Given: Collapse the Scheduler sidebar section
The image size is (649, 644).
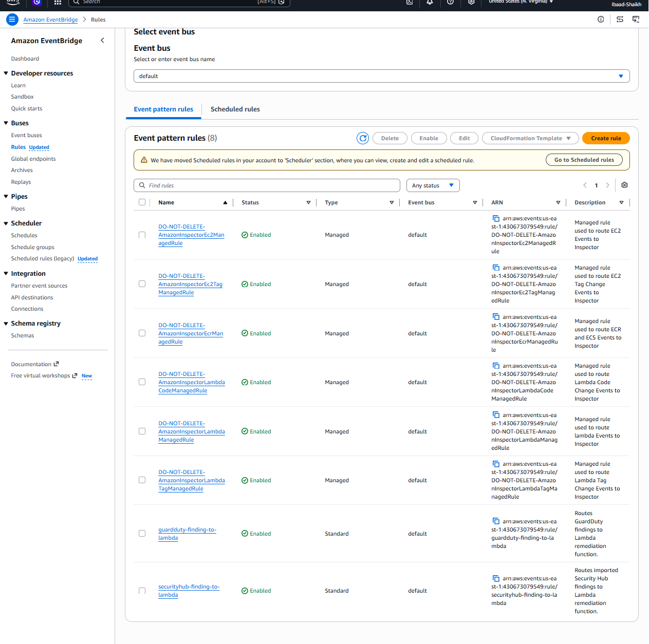Looking at the screenshot, I should [6, 223].
